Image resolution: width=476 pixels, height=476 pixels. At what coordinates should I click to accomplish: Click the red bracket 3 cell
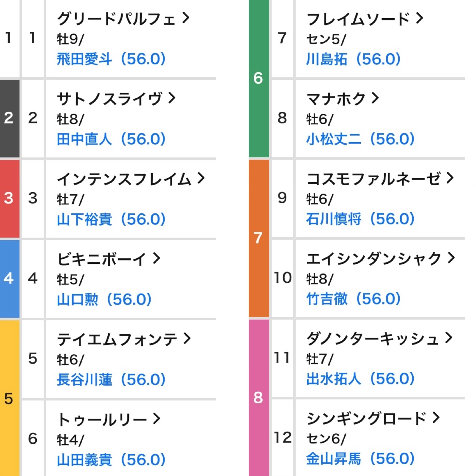pos(10,199)
